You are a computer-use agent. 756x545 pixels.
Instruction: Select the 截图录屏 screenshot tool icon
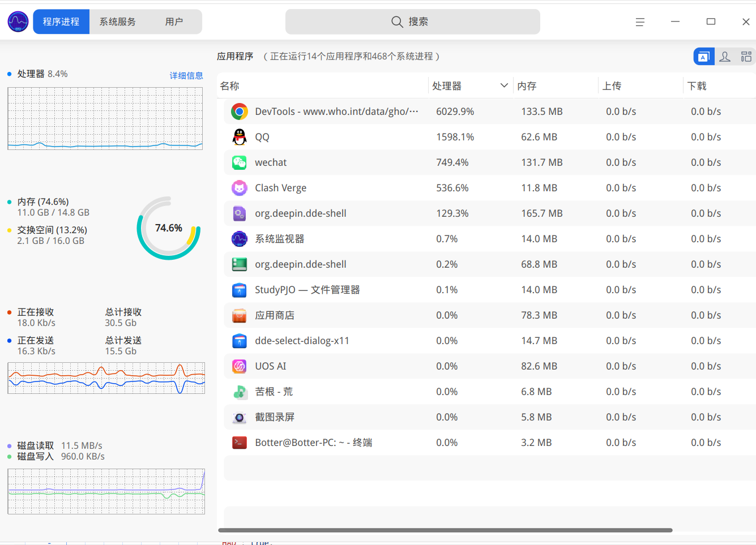click(240, 417)
